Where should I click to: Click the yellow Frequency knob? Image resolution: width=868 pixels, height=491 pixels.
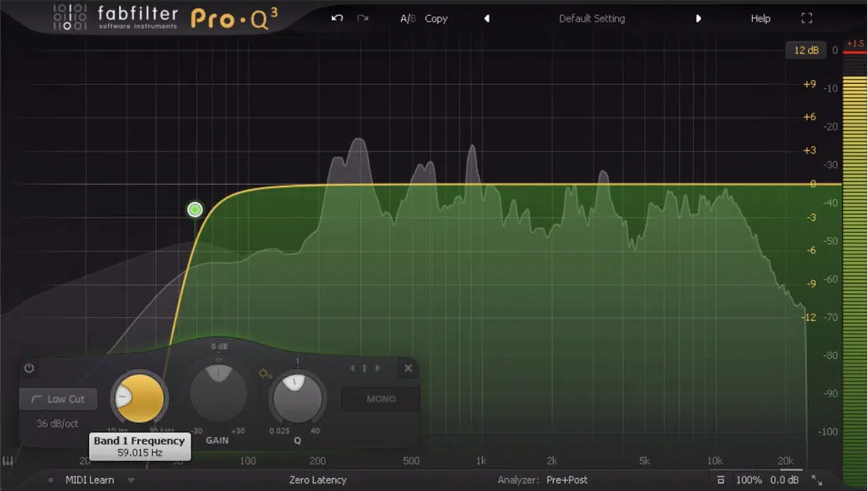pyautogui.click(x=140, y=398)
